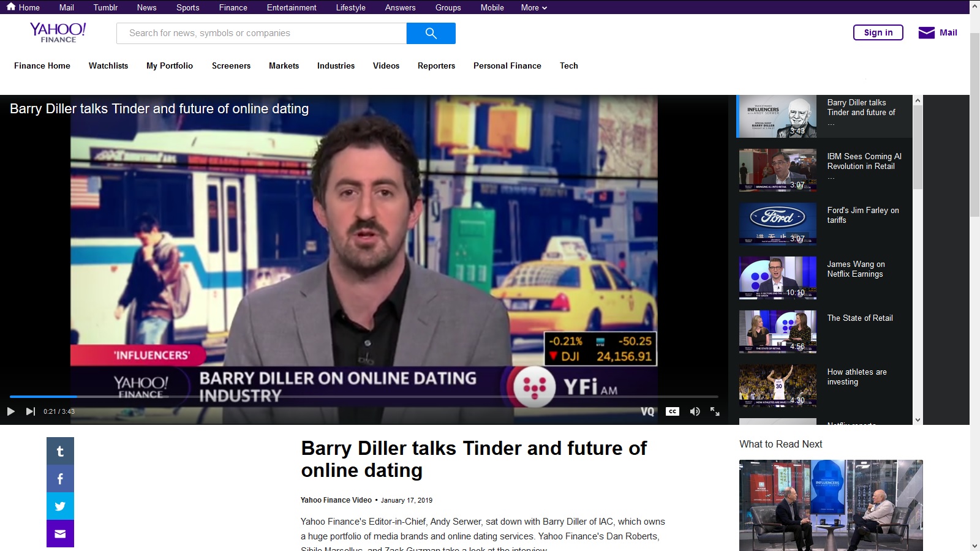Play James Wang on Netflix Earnings video
The height and width of the screenshot is (551, 980).
pos(778,278)
